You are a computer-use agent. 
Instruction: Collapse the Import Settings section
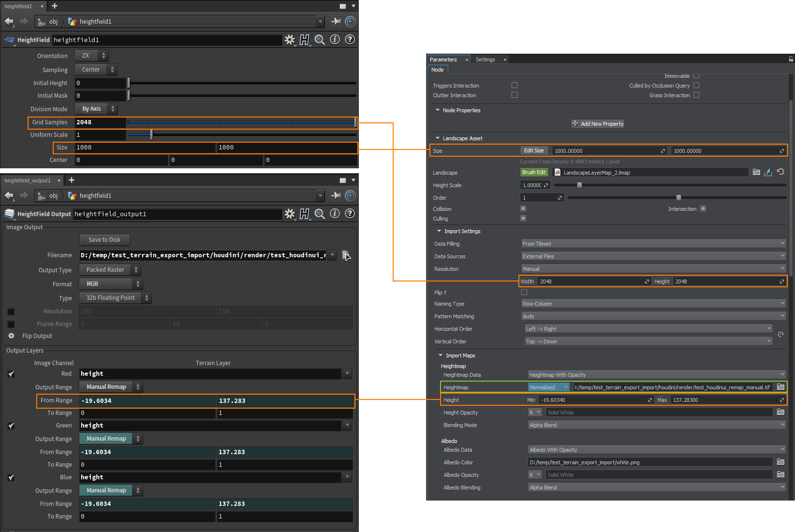(439, 231)
